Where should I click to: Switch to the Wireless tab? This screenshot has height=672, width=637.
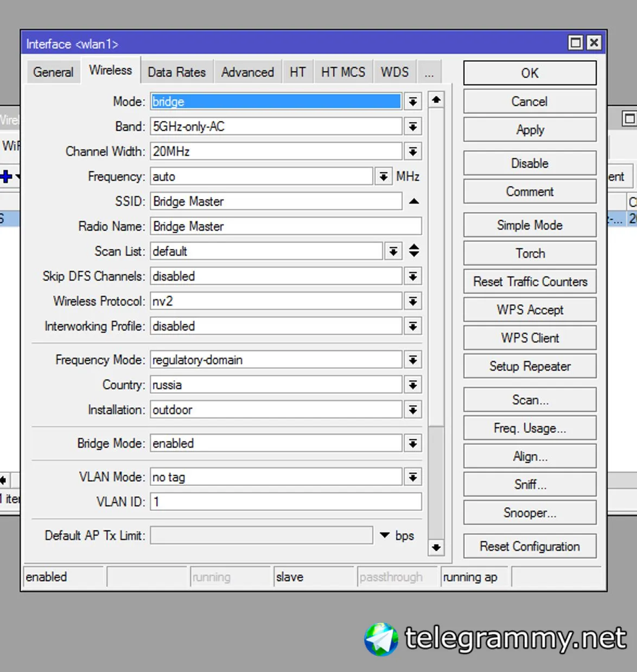[111, 71]
